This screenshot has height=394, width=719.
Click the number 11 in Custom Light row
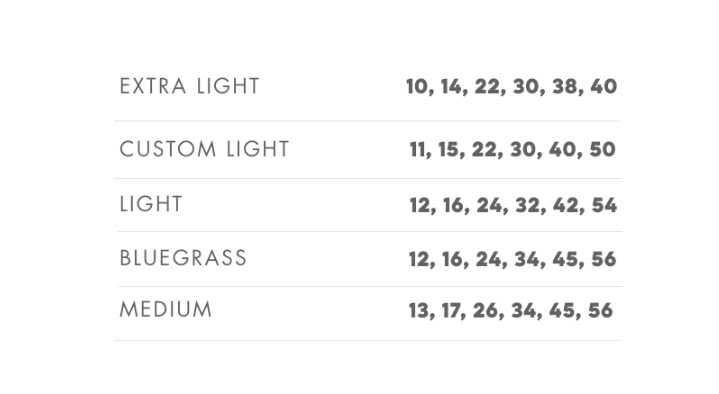pyautogui.click(x=417, y=149)
